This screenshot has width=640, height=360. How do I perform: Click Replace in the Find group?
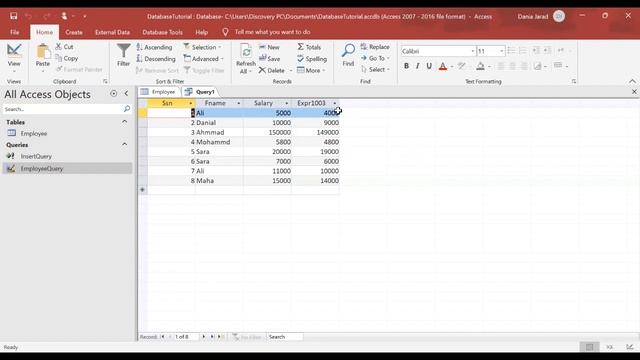coord(375,47)
